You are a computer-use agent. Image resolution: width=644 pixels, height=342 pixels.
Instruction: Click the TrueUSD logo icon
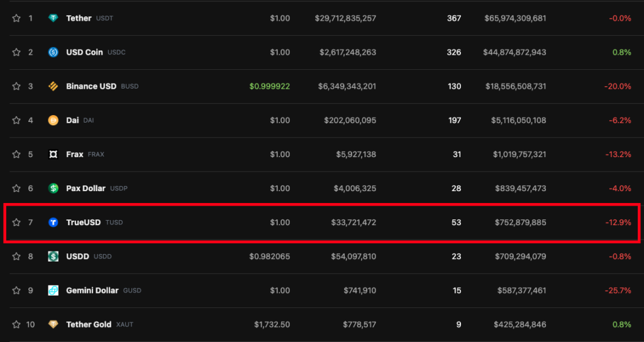tap(53, 222)
